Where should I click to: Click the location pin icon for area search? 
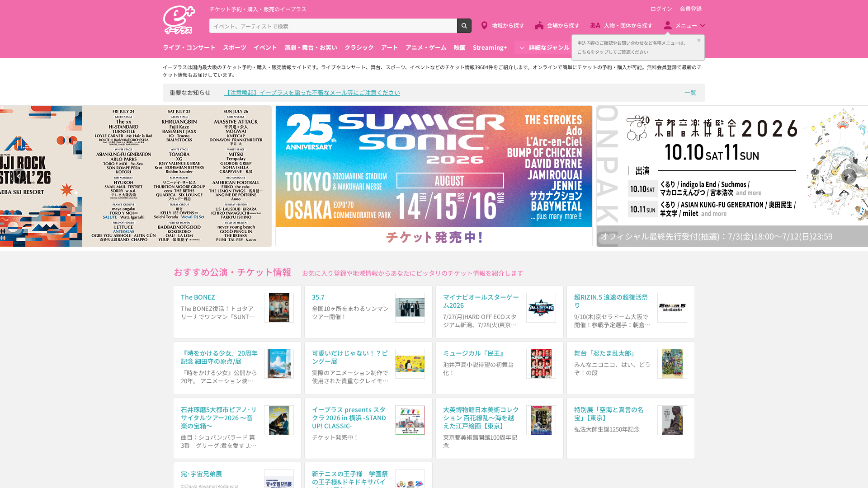[484, 25]
